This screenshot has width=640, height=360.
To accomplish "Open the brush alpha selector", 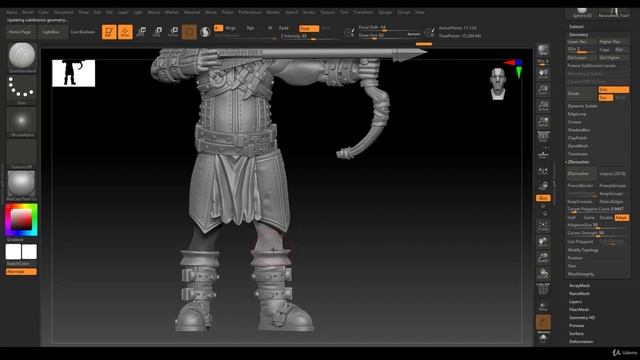I will [22, 121].
